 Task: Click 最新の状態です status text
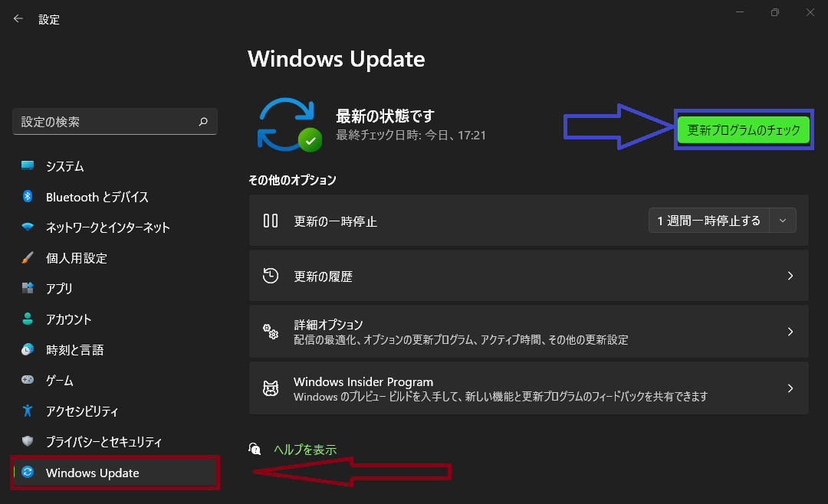pos(385,116)
